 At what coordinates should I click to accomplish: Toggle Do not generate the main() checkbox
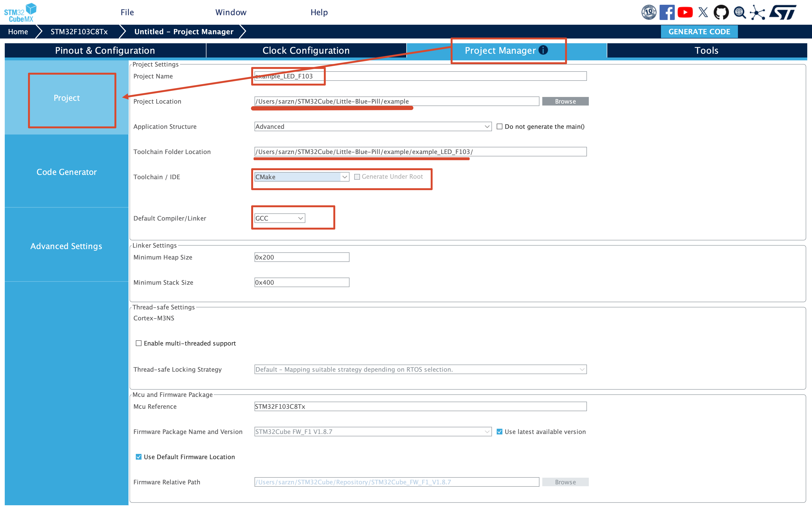(x=499, y=126)
